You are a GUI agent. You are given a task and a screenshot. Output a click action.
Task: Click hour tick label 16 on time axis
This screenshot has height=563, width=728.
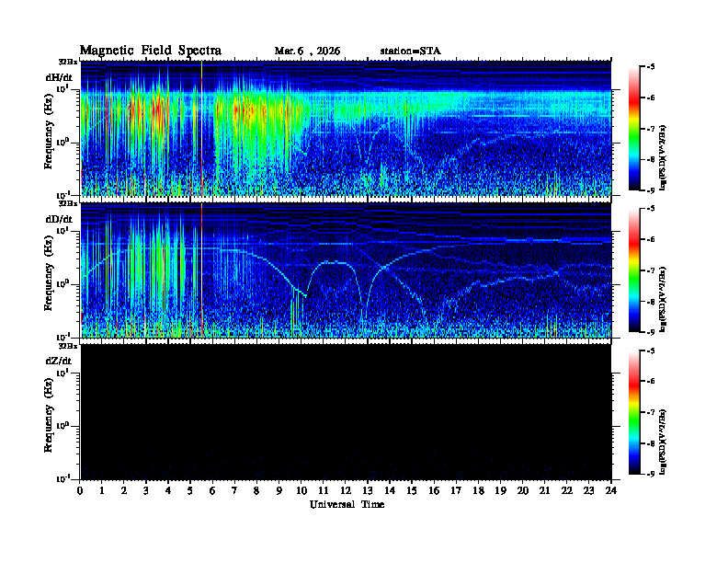[x=434, y=491]
